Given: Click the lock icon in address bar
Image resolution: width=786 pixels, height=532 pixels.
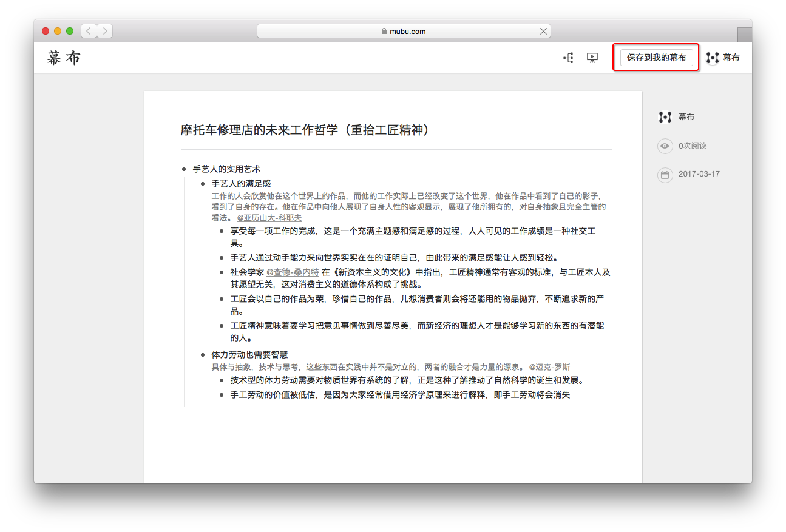Looking at the screenshot, I should coord(384,32).
